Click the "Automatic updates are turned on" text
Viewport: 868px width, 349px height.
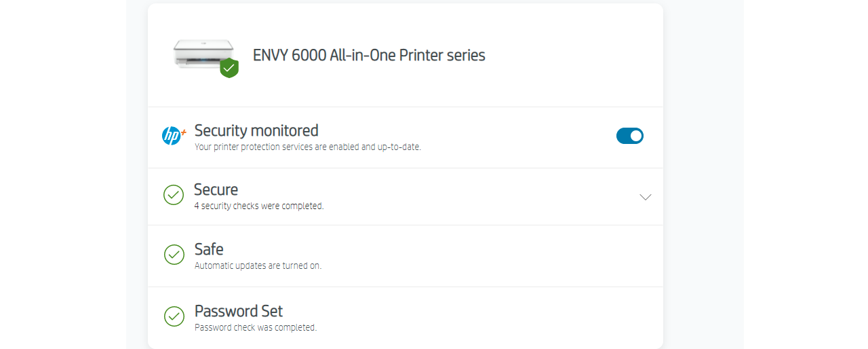coord(258,265)
